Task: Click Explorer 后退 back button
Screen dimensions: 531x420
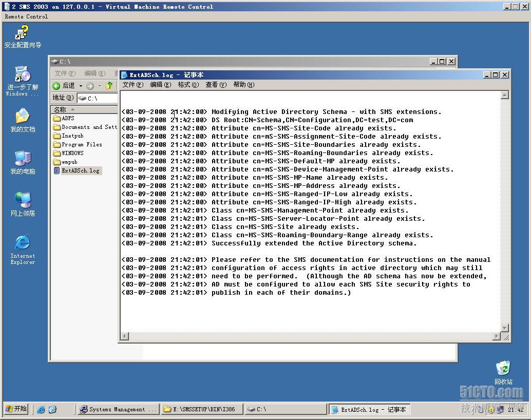Action: (64, 86)
